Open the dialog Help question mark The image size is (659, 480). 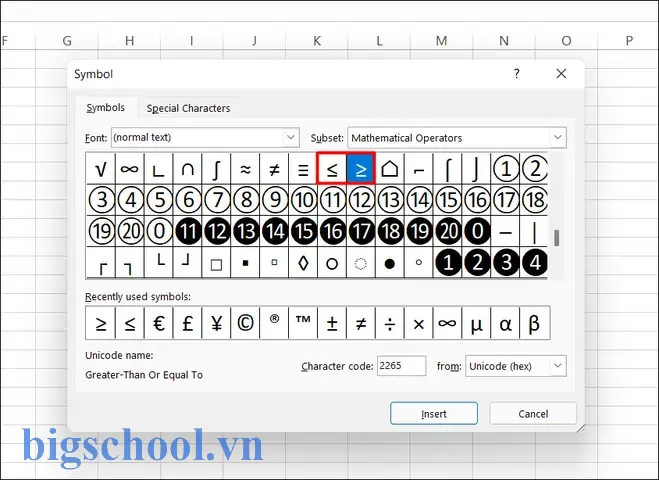pyautogui.click(x=517, y=74)
